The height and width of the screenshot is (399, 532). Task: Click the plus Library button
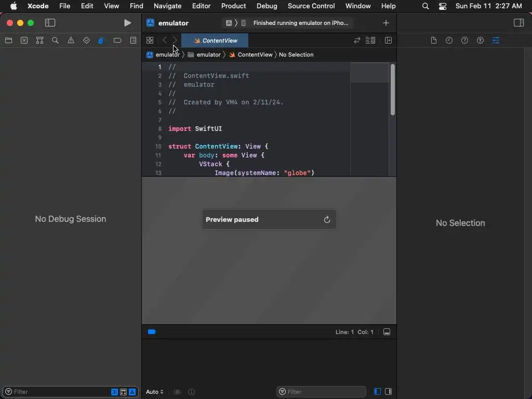tap(386, 23)
